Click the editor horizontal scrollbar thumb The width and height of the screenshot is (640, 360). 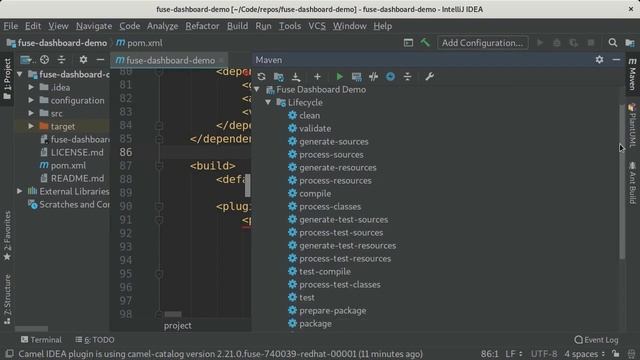[x=173, y=314]
